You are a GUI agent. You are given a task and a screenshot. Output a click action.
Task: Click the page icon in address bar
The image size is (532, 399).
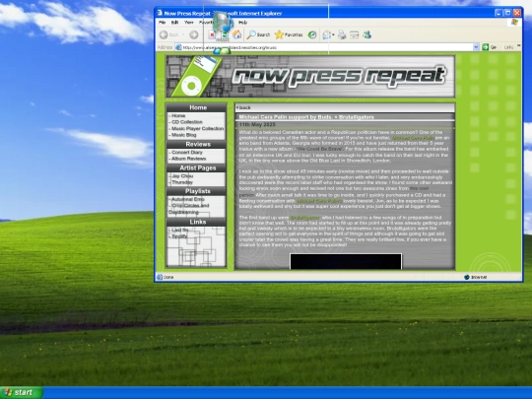coord(178,47)
